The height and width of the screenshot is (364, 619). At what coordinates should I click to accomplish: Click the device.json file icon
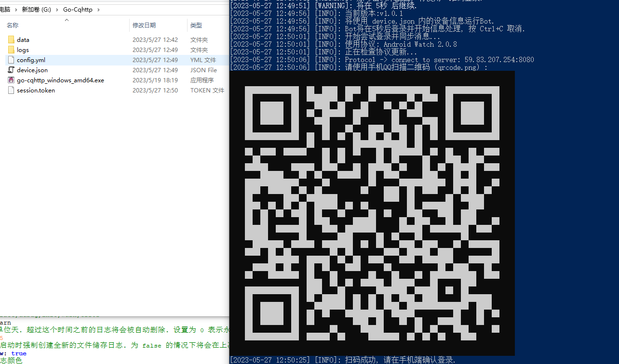tap(11, 70)
